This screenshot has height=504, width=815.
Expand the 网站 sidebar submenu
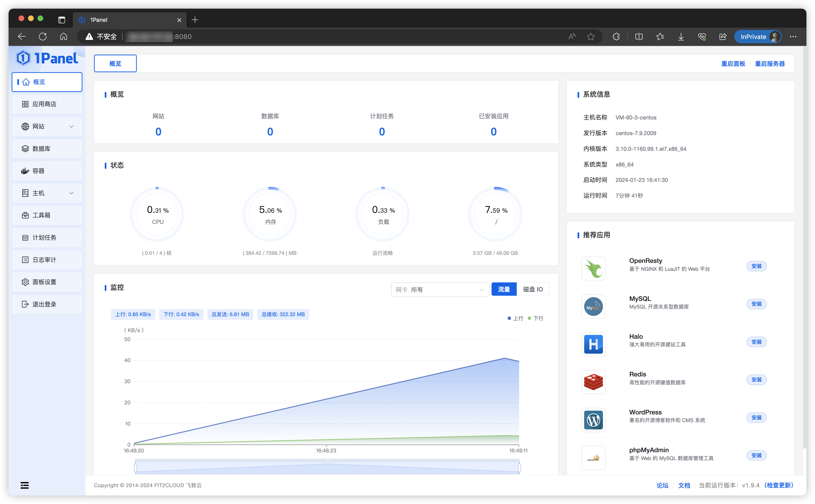click(x=47, y=126)
